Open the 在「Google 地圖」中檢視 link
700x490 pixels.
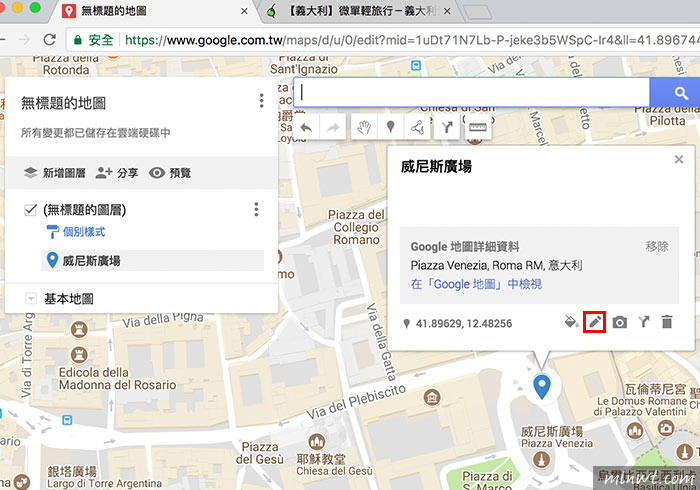[476, 284]
